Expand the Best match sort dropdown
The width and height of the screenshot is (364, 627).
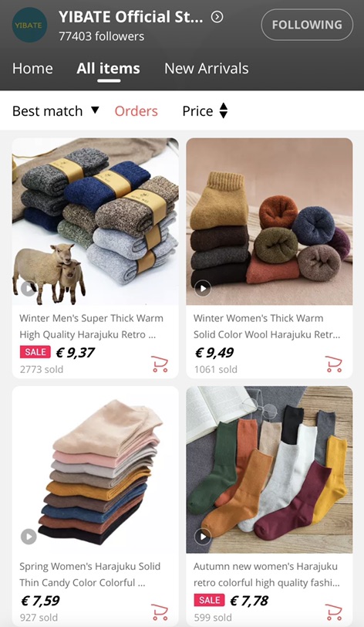(x=55, y=110)
